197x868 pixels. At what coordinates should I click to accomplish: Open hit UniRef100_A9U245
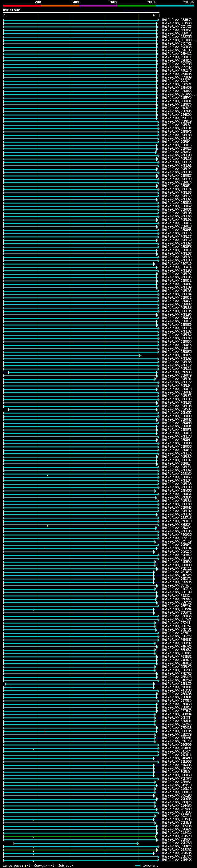tap(176, 71)
